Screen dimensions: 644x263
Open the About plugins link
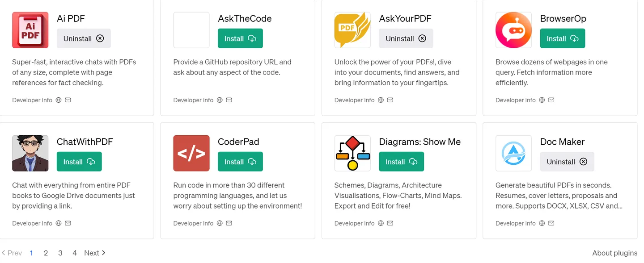(x=614, y=253)
